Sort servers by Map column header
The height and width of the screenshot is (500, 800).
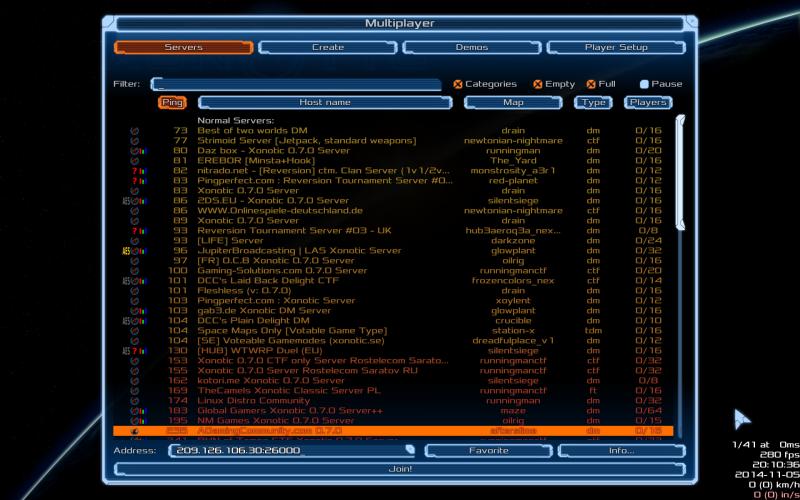(513, 102)
